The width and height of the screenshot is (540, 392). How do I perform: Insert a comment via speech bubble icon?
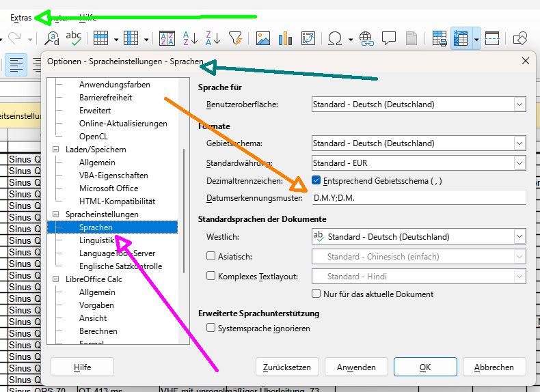point(389,38)
